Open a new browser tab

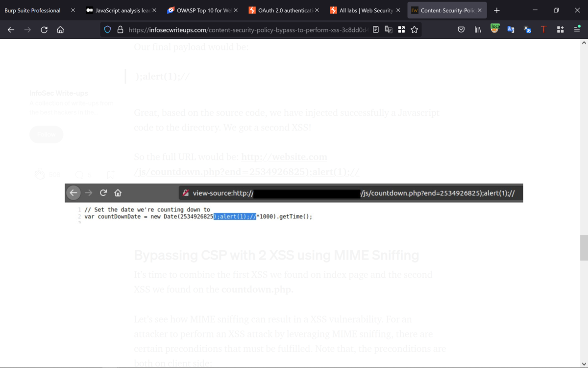[496, 10]
